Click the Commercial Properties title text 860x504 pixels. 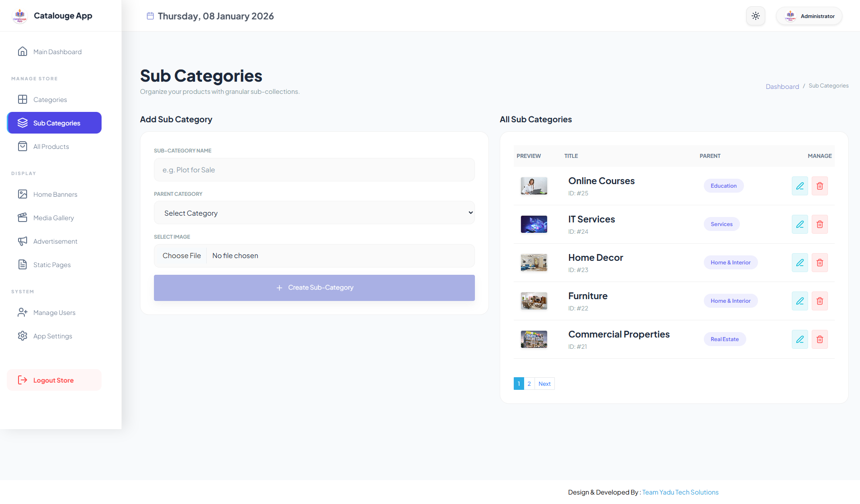(x=619, y=334)
